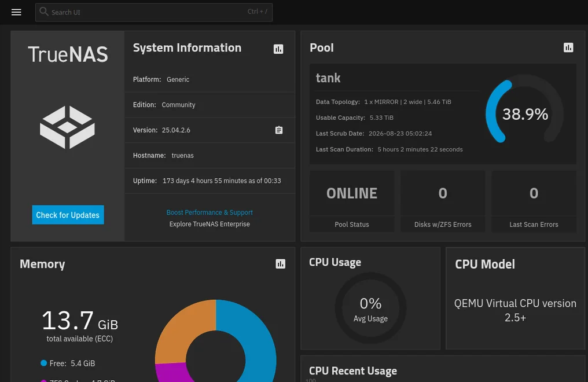The width and height of the screenshot is (588, 382).
Task: Open Boost Performance & Support link
Action: click(210, 212)
